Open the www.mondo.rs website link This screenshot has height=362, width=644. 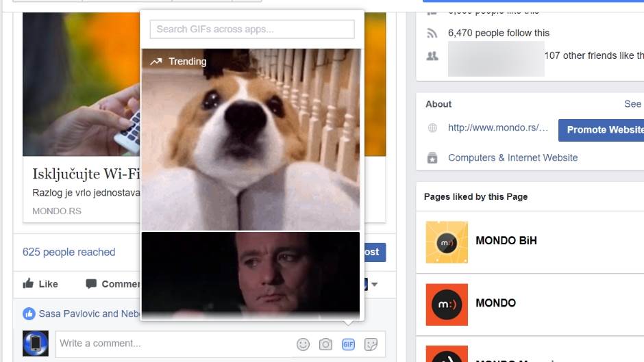pos(498,127)
